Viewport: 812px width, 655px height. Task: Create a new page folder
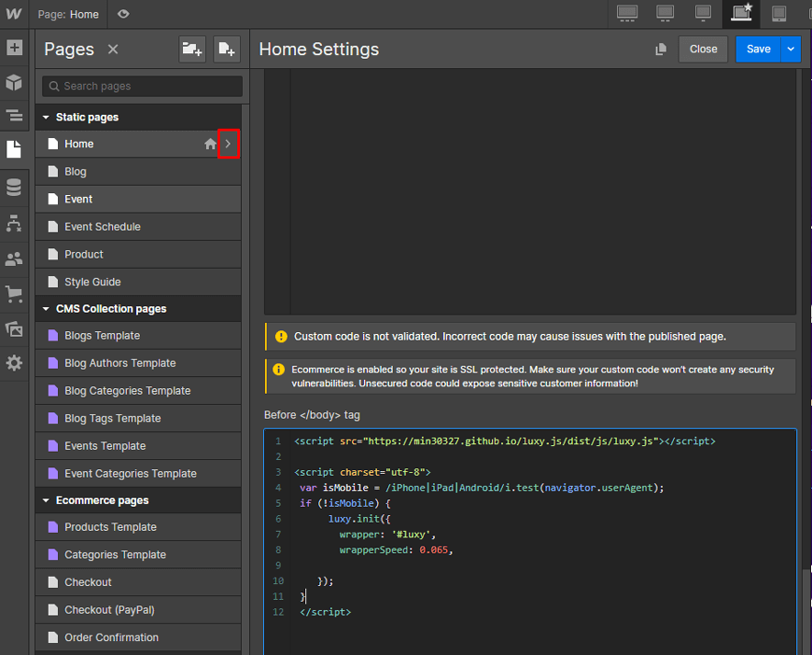191,49
